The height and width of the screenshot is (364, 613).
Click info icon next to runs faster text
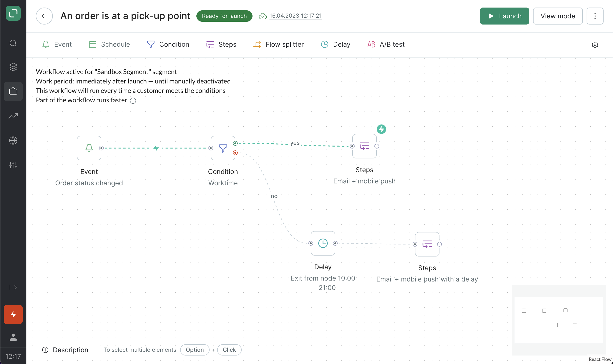tap(133, 101)
